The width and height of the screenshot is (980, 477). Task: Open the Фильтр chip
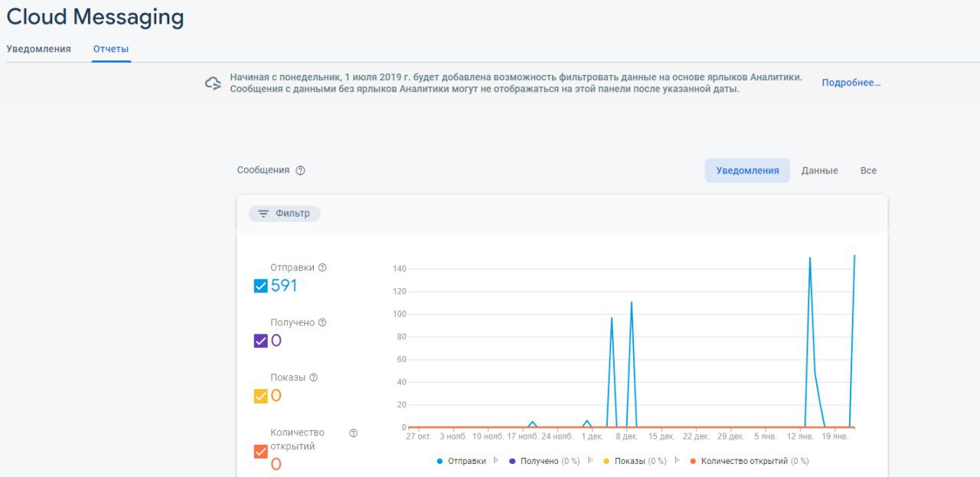[284, 214]
